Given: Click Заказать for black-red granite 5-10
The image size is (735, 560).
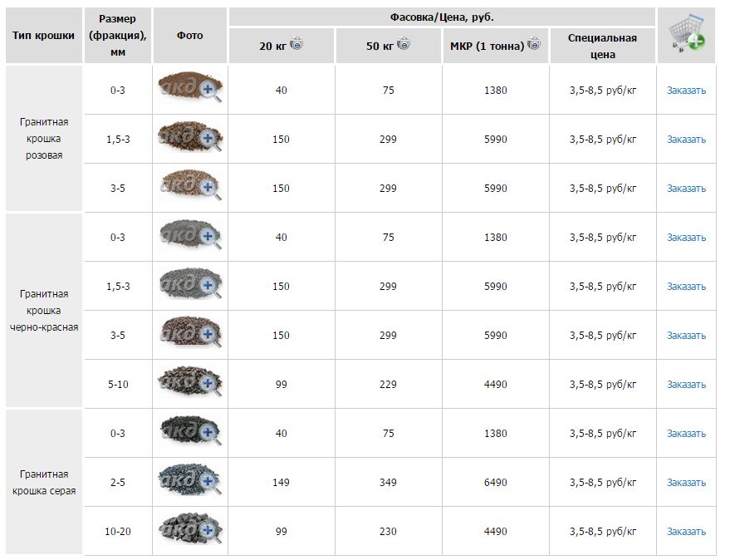Looking at the screenshot, I should (x=686, y=385).
